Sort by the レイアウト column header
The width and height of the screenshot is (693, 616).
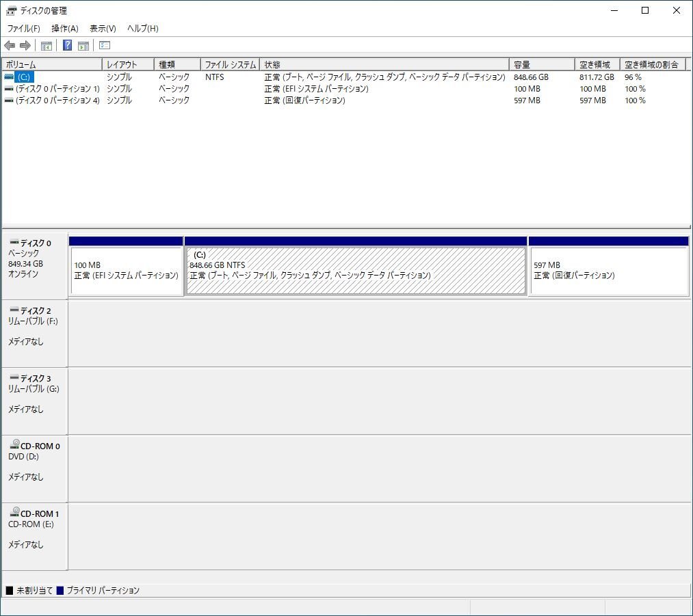[128, 64]
